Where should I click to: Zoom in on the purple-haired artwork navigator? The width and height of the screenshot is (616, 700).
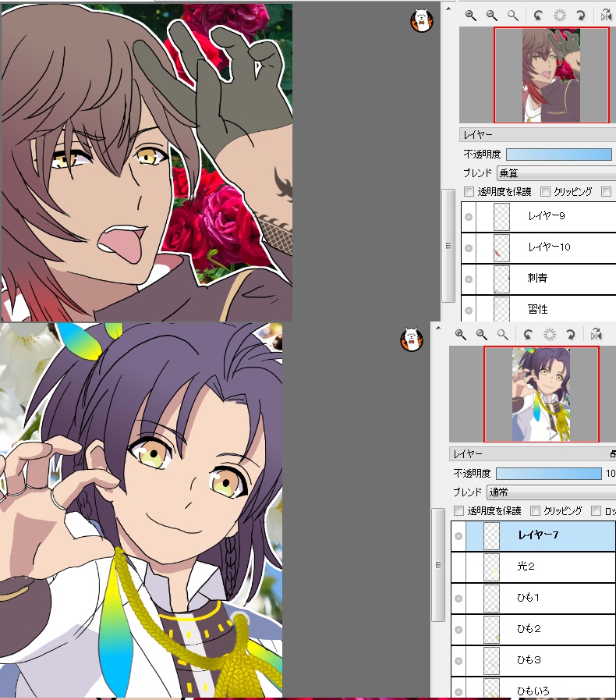coord(460,334)
